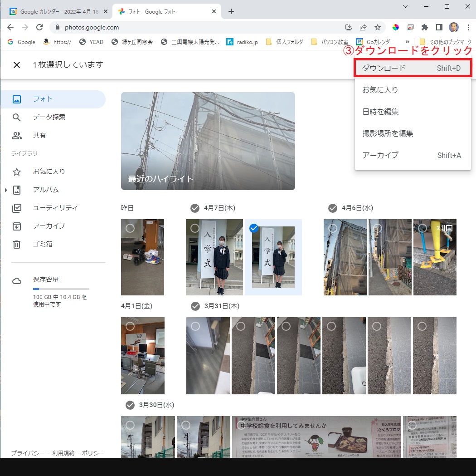Click the share page icon
Viewport: 476px width, 476px height.
click(363, 28)
